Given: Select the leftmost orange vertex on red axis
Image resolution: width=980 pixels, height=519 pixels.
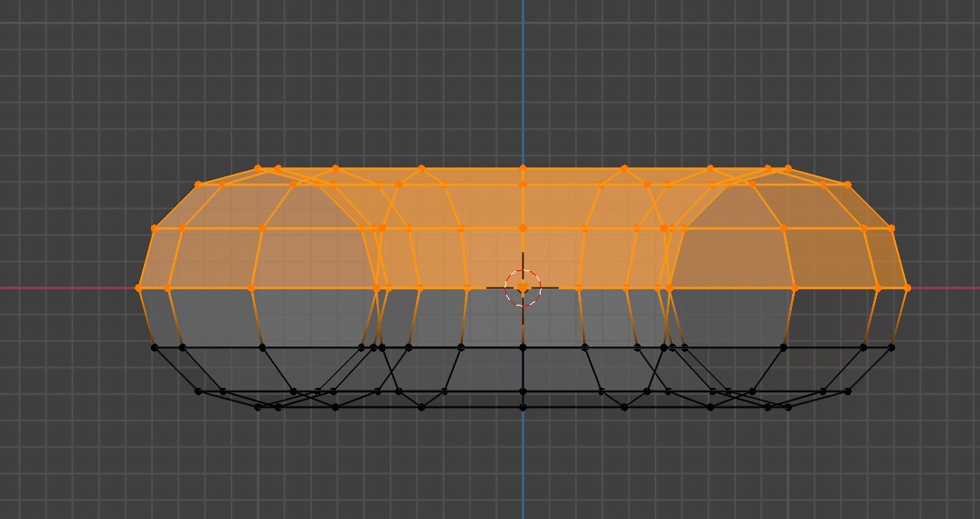Looking at the screenshot, I should 139,288.
